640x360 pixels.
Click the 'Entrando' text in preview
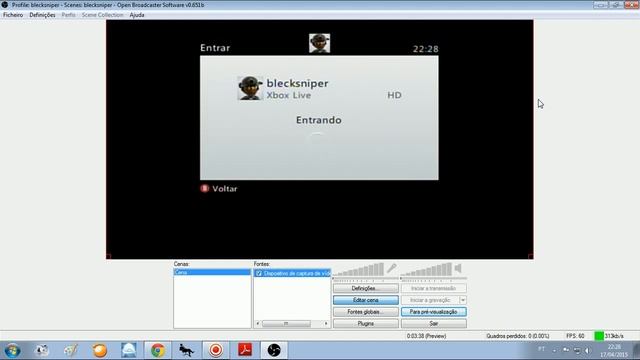[319, 120]
